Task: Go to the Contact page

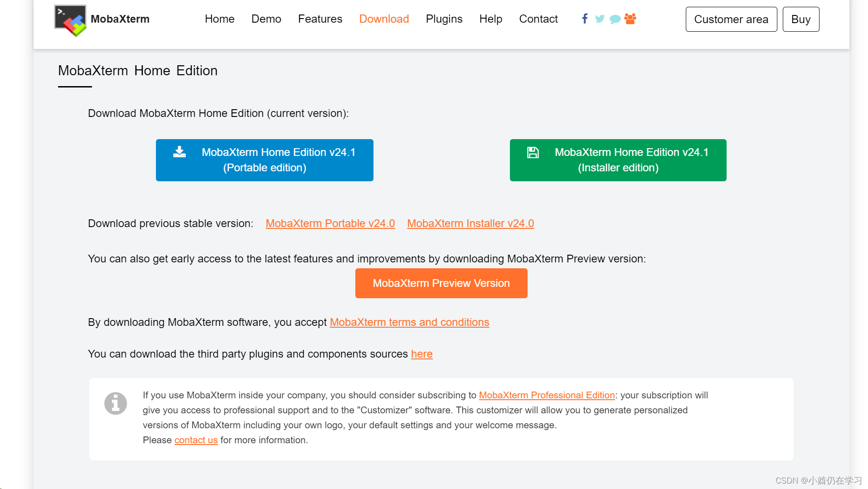Action: pos(538,19)
